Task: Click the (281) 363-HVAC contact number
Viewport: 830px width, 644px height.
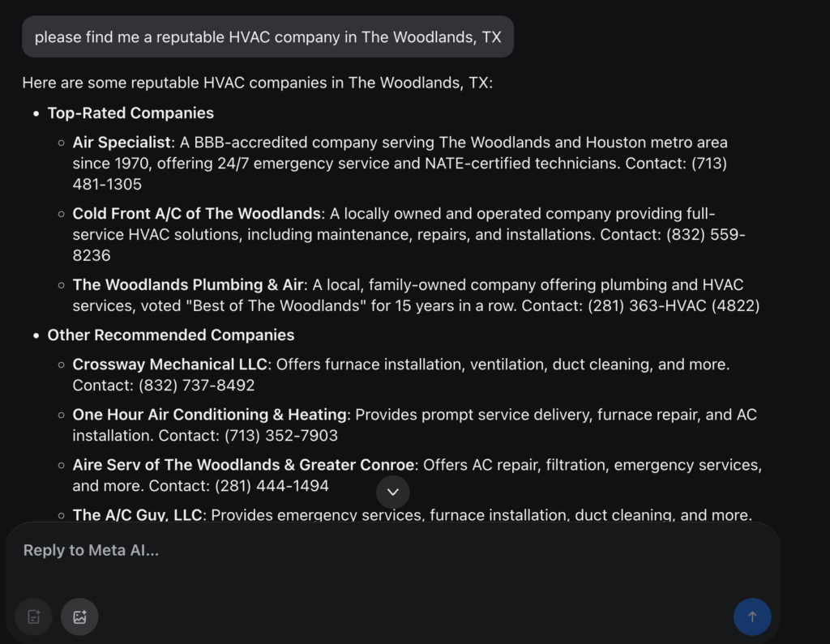Action: pyautogui.click(x=674, y=306)
